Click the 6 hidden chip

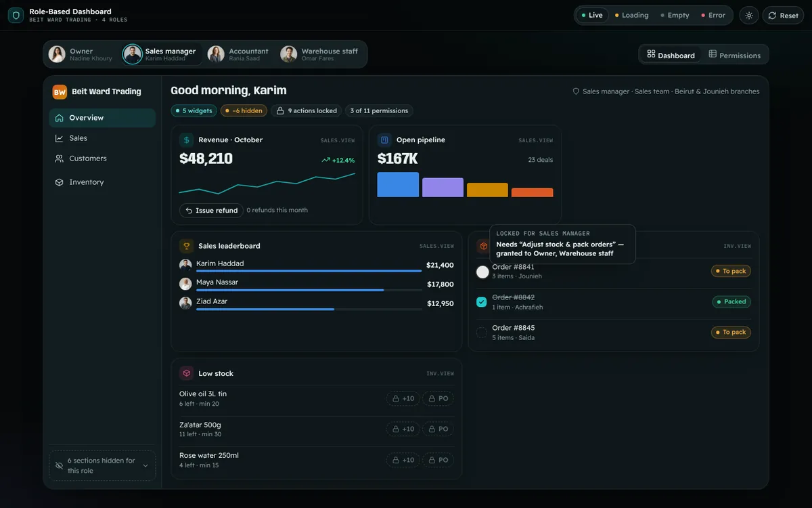[244, 110]
